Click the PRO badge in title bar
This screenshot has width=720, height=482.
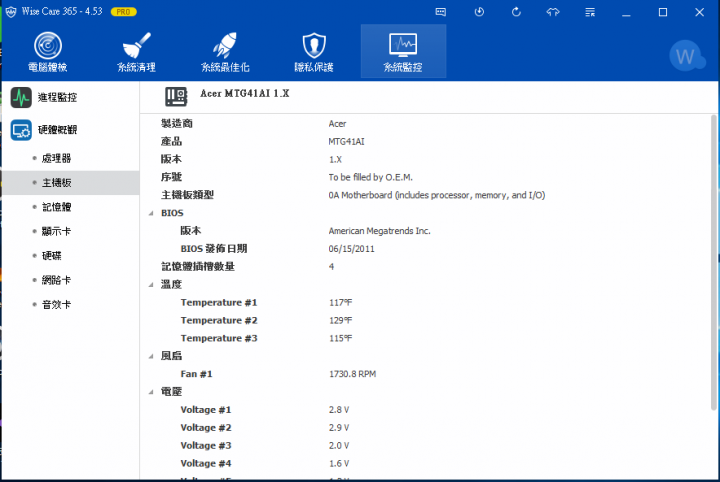[124, 12]
